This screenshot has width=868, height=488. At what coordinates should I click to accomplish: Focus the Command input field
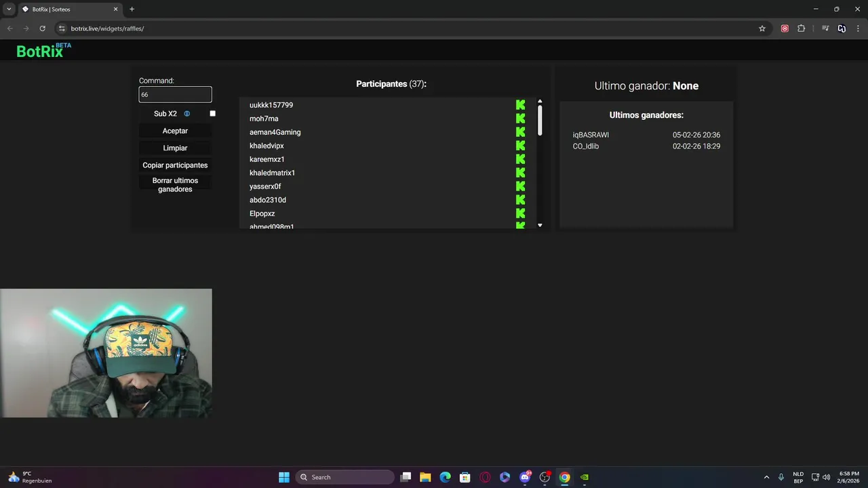pyautogui.click(x=175, y=95)
